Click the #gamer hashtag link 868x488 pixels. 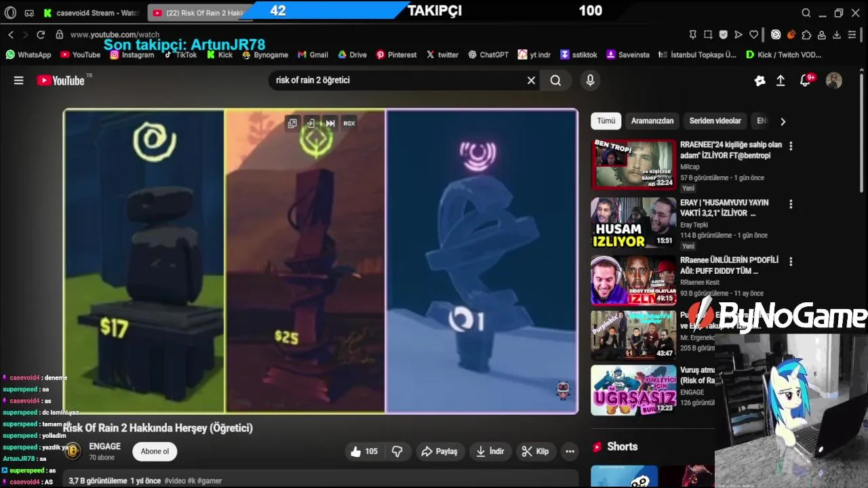(210, 481)
